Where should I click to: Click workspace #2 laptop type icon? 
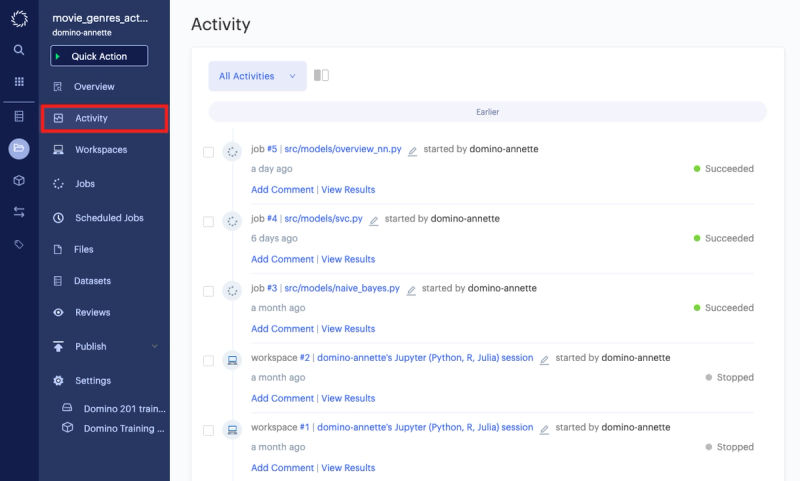[232, 361]
